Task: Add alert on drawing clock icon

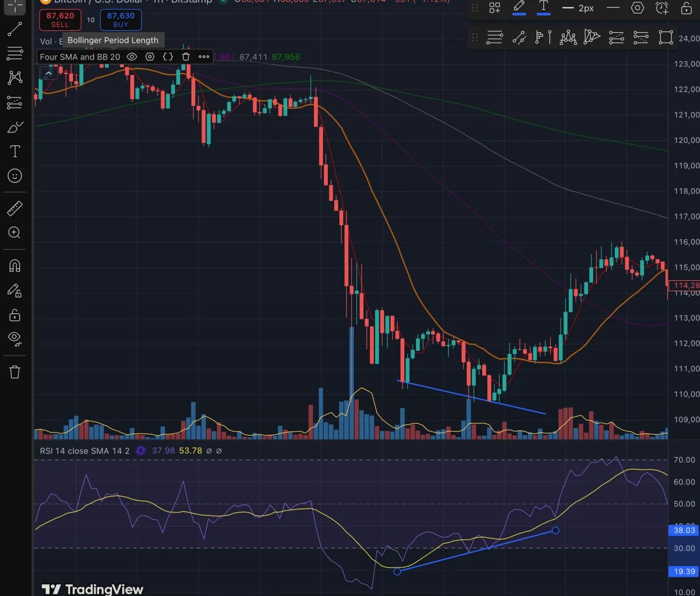Action: [662, 8]
